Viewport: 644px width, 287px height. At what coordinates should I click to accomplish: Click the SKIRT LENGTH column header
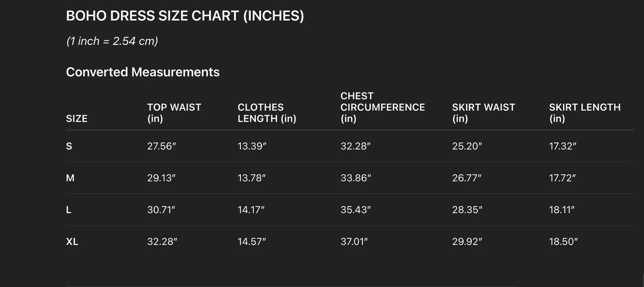pos(585,113)
